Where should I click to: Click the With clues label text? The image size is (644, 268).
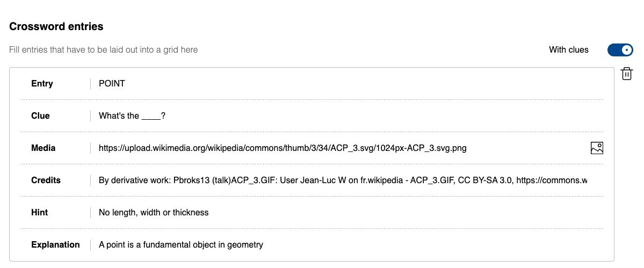click(x=569, y=49)
